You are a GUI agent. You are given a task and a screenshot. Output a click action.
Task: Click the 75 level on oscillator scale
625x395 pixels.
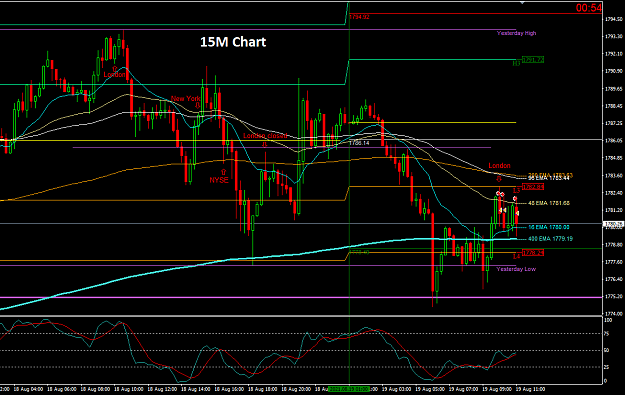[x=607, y=334]
